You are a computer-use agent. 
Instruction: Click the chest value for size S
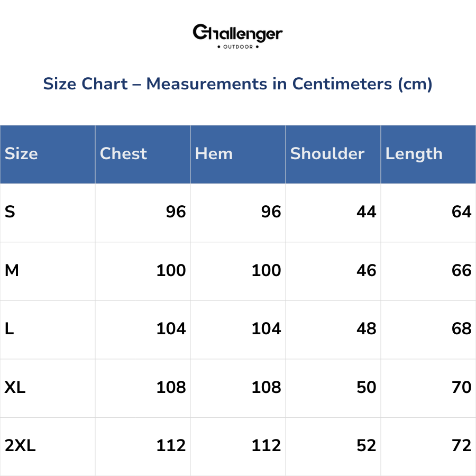(176, 212)
